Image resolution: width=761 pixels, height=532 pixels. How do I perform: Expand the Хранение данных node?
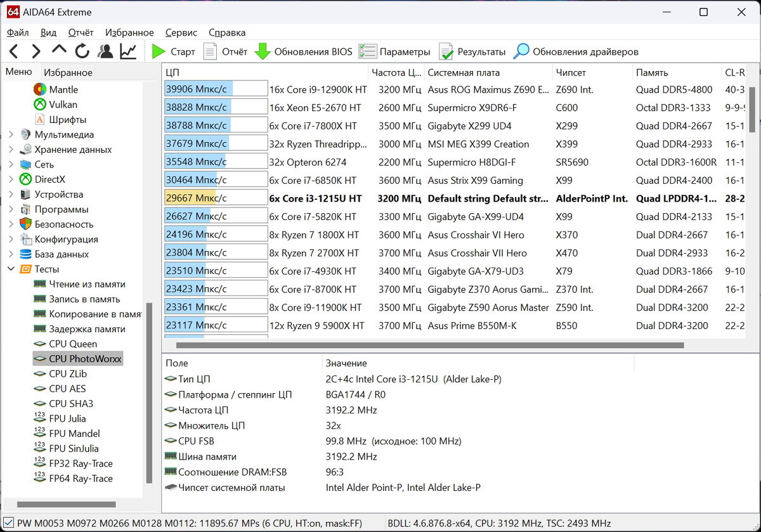tap(11, 150)
